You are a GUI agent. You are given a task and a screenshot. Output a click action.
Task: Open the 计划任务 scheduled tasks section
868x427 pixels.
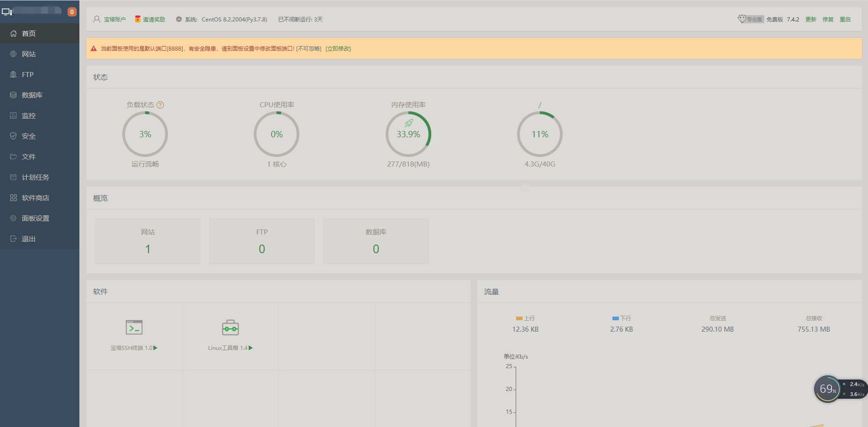pyautogui.click(x=40, y=177)
